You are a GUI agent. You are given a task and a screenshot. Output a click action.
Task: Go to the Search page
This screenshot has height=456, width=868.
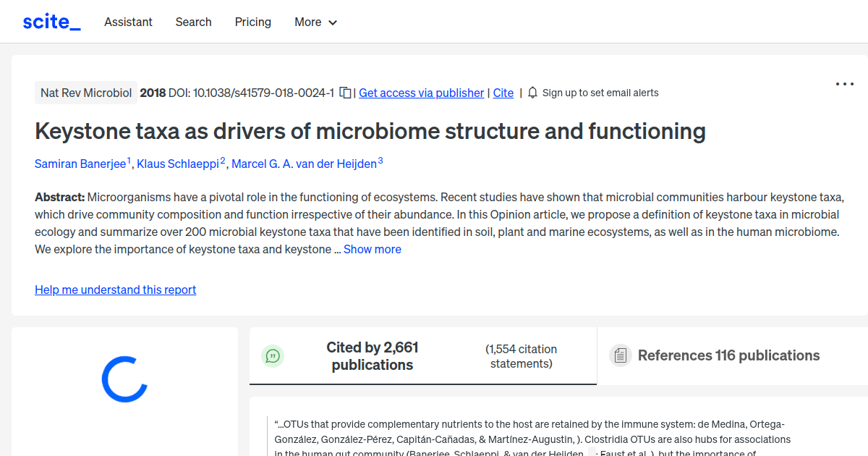coord(193,22)
